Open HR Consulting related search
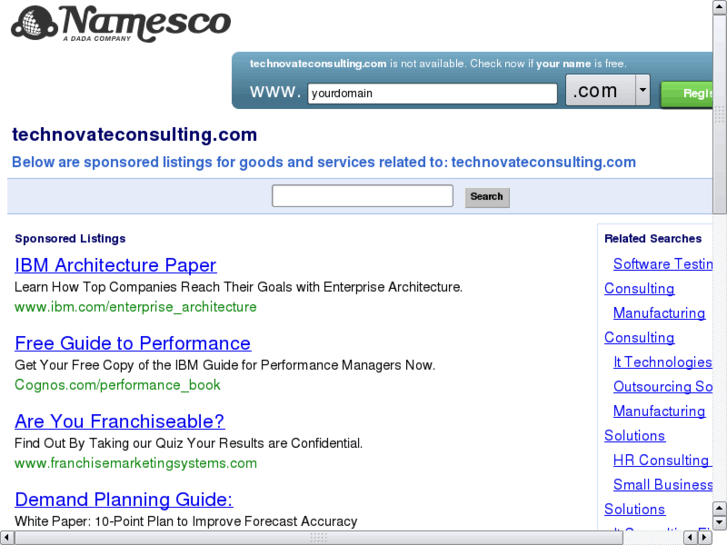 tap(661, 460)
